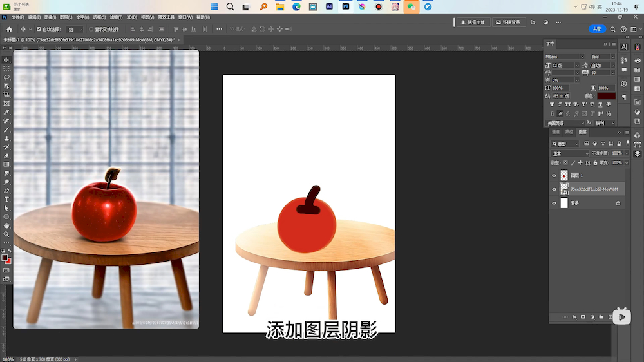Open the Bold font style dropdown
Viewport: 644px width, 362px height.
(x=602, y=57)
